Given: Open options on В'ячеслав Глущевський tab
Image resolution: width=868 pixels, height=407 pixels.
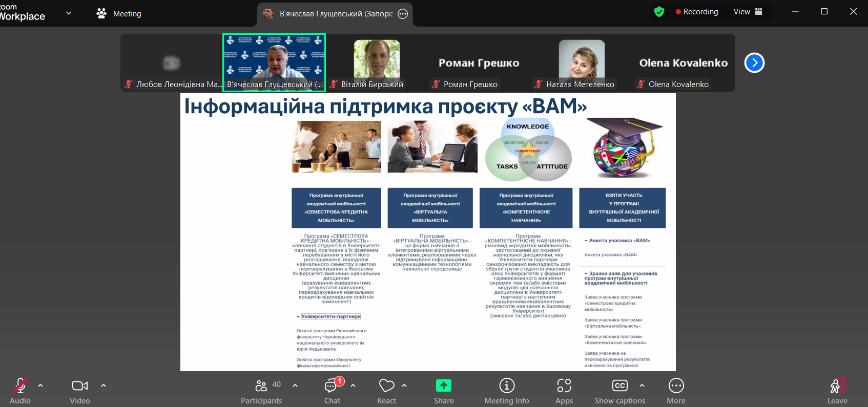Looking at the screenshot, I should pos(403,14).
